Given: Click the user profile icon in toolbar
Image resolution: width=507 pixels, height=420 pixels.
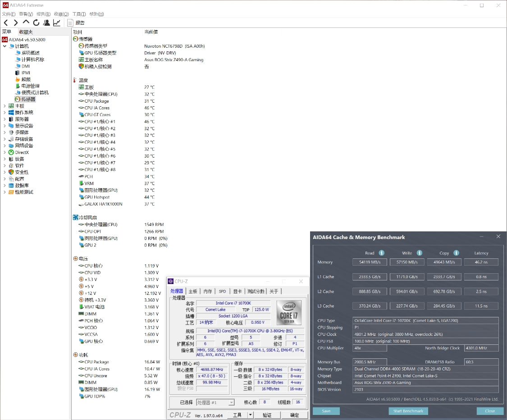Looking at the screenshot, I should 46,23.
